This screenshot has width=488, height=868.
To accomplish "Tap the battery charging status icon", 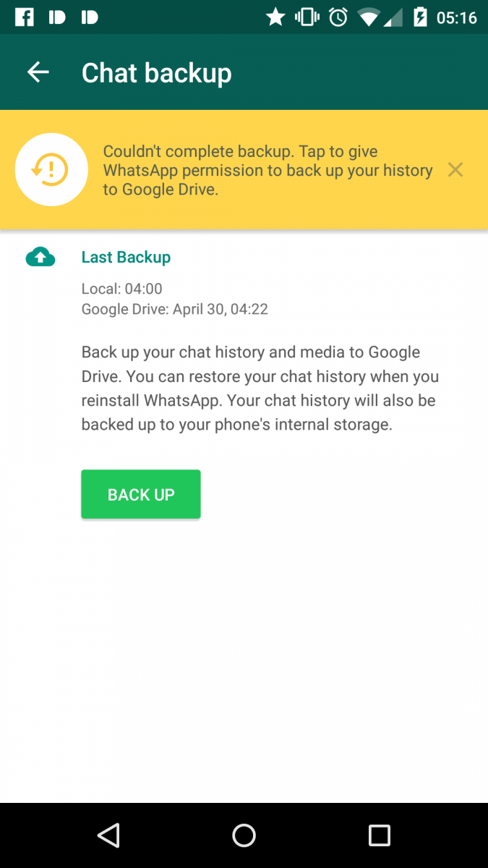I will (420, 17).
